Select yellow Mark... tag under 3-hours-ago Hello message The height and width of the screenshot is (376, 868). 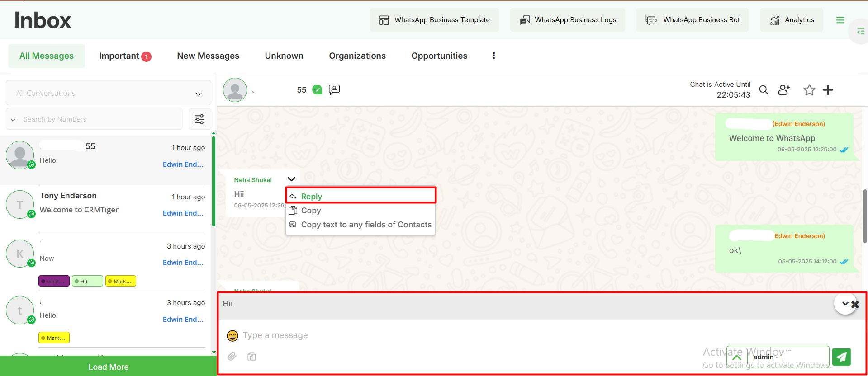(54, 338)
